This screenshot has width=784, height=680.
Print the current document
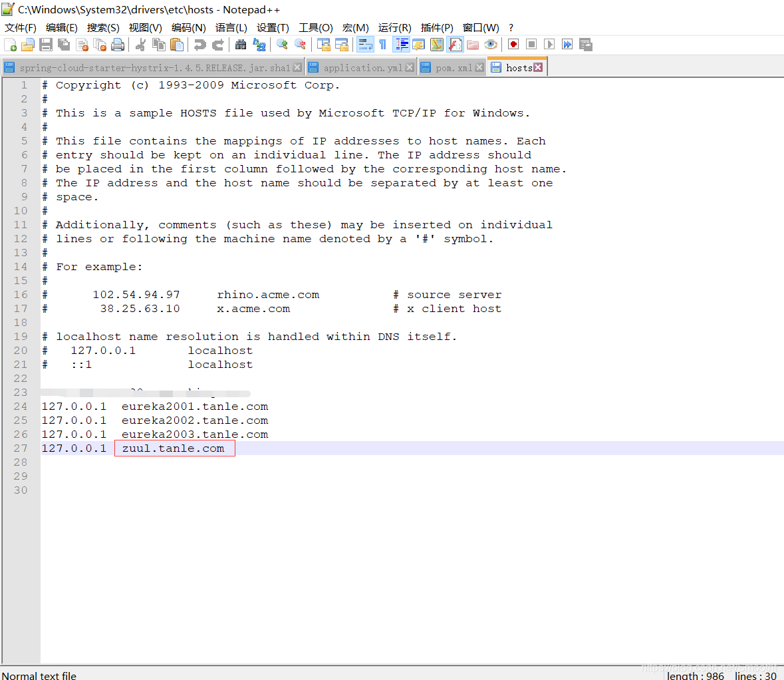click(x=118, y=45)
